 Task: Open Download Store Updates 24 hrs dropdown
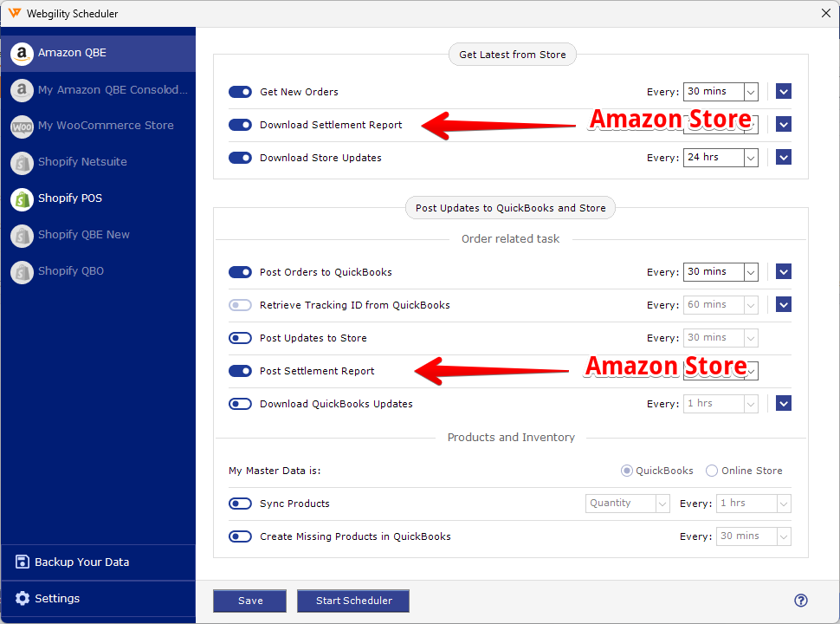[720, 158]
